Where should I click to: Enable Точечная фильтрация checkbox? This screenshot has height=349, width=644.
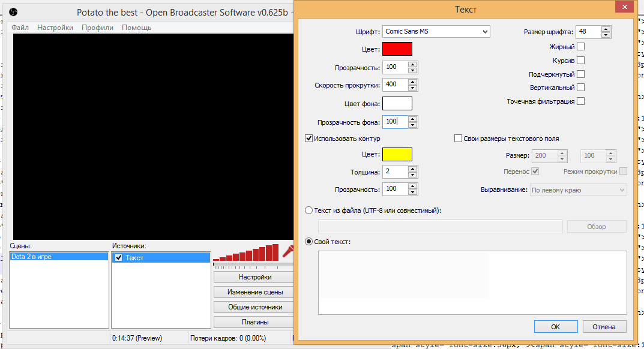581,101
